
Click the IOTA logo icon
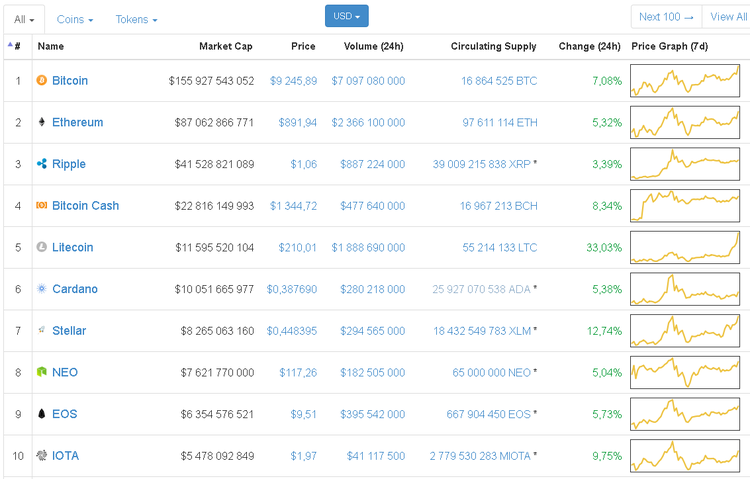(42, 455)
